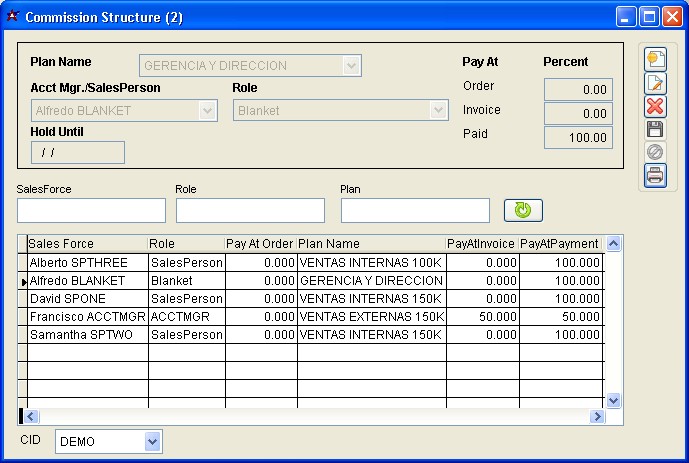Expand the Role dropdown showing Blanket
689x463 pixels.
(438, 111)
